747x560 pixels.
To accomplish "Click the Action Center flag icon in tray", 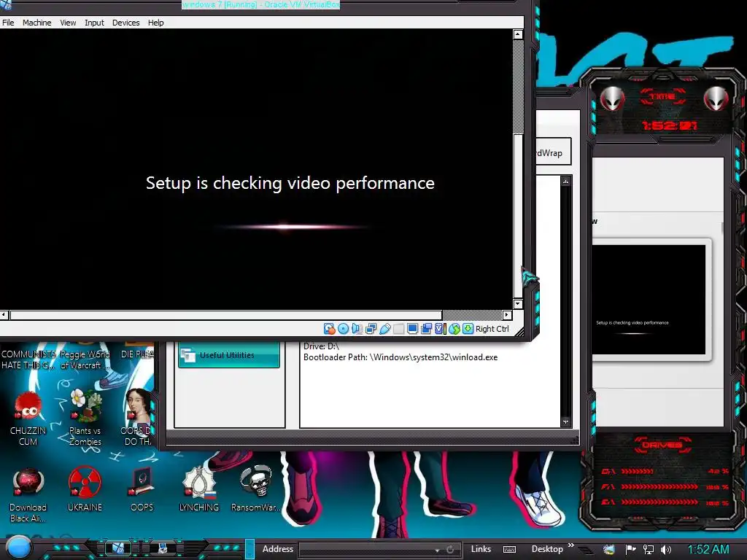I will click(x=631, y=550).
